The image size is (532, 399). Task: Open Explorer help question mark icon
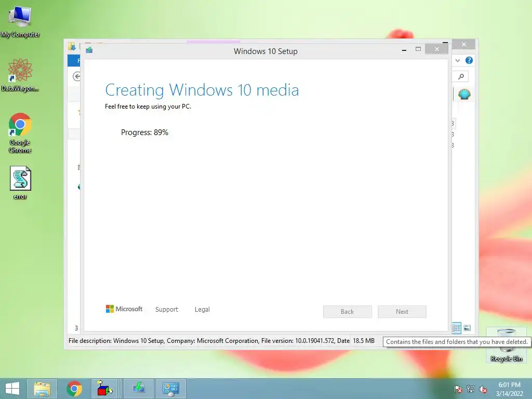(x=469, y=60)
